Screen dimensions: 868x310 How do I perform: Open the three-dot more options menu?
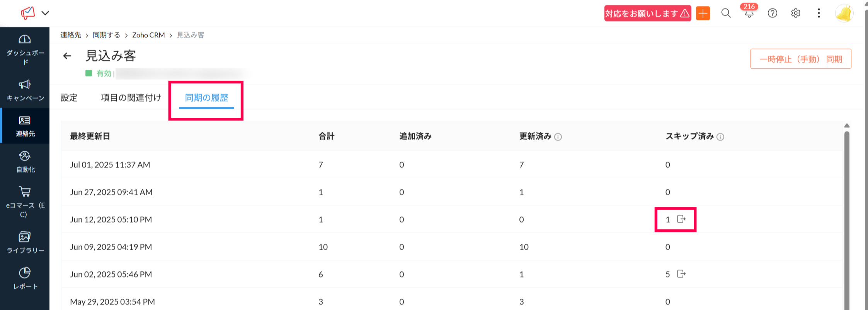coord(819,14)
